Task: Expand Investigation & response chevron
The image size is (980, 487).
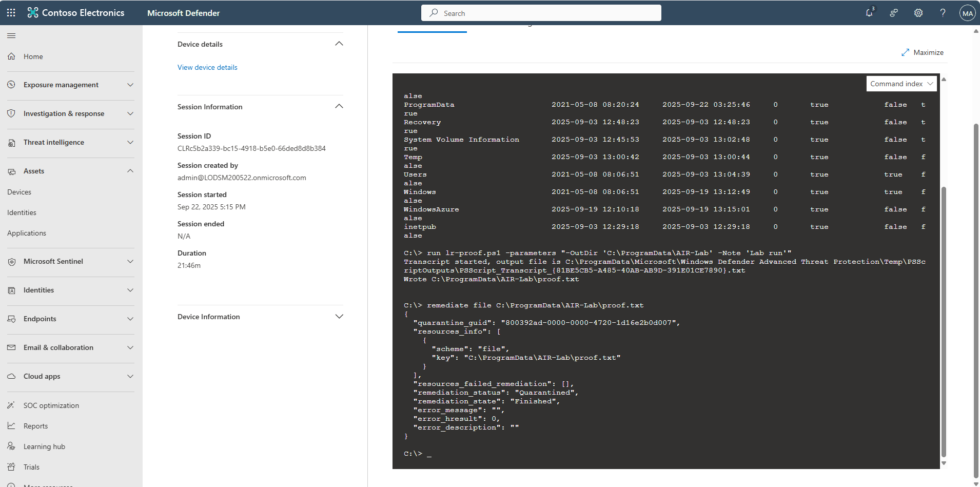Action: coord(130,113)
